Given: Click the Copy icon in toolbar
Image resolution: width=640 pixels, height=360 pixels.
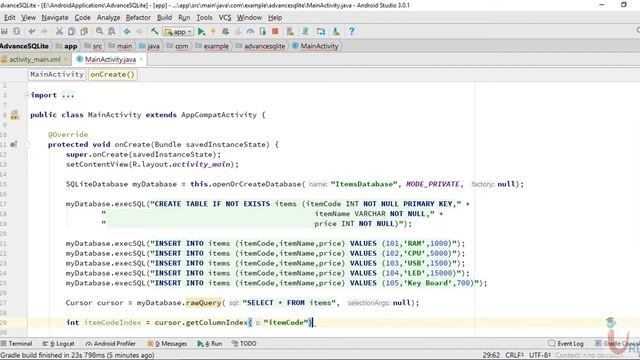Looking at the screenshot, I should pos(71,31).
